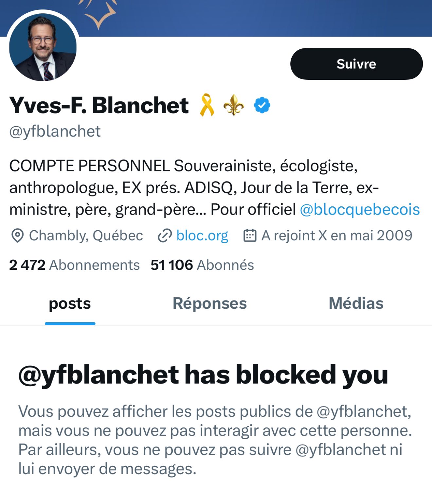432x504 pixels.
Task: Click the Yves-F. Blanchet display name
Action: 99,105
